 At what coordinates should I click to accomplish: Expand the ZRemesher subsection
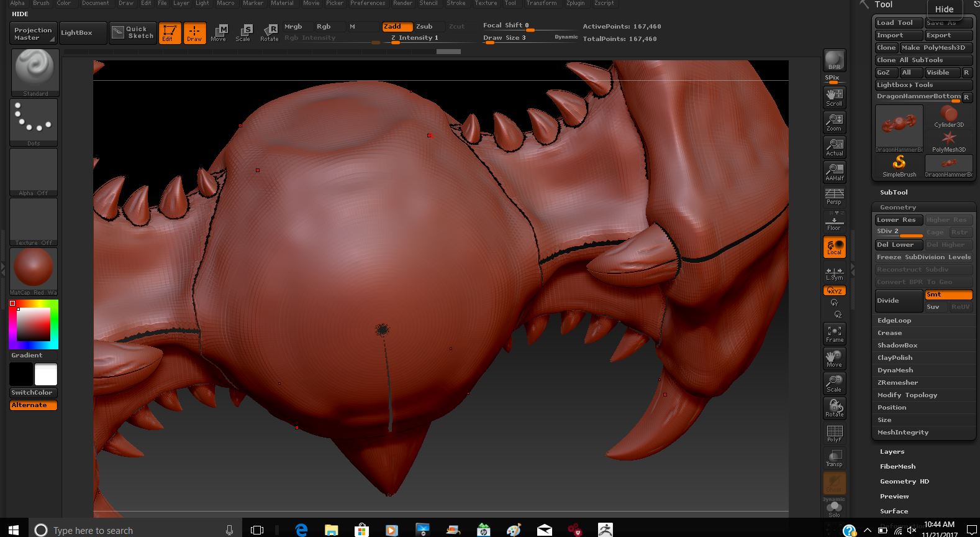tap(897, 383)
